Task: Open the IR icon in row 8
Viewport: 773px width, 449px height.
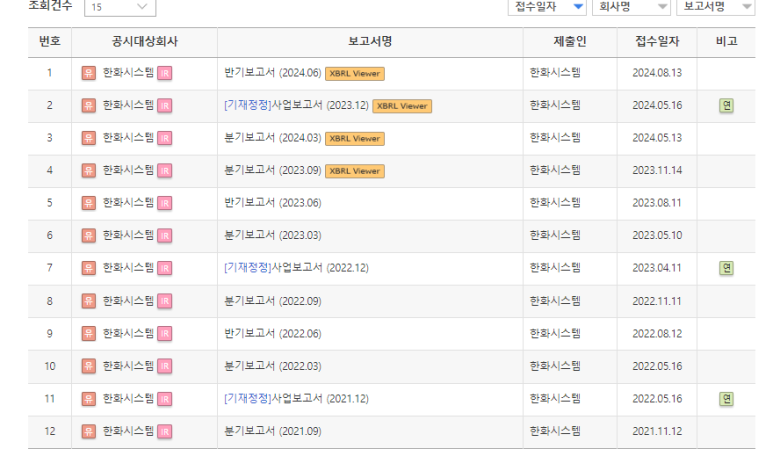Action: [x=165, y=301]
